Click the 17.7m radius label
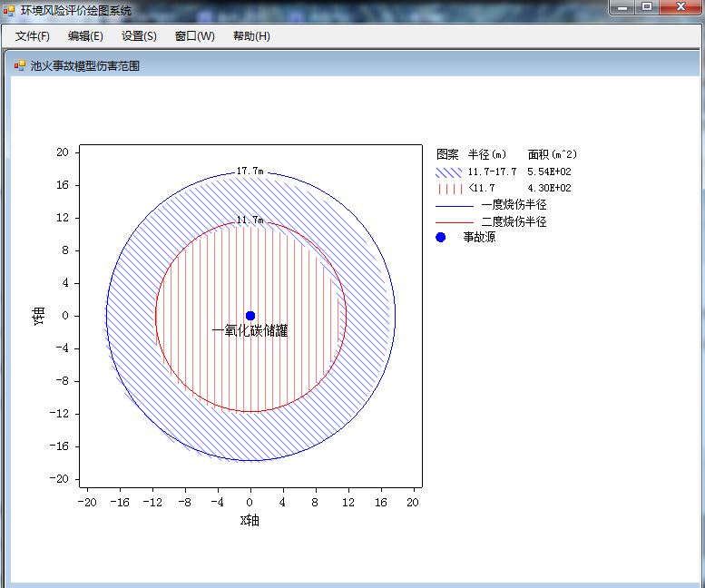 pyautogui.click(x=250, y=171)
